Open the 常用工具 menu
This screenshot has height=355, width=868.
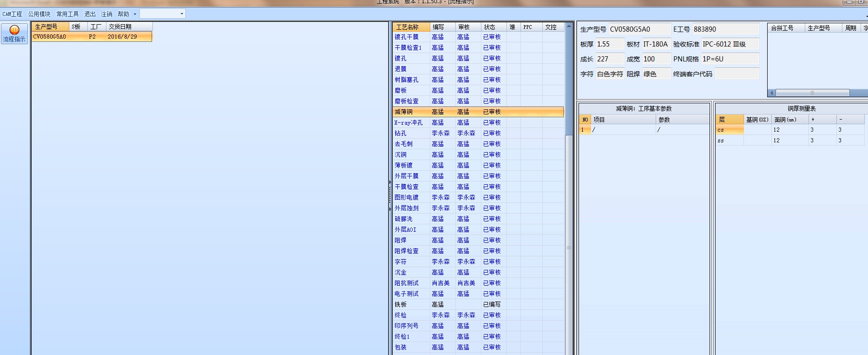pos(68,14)
